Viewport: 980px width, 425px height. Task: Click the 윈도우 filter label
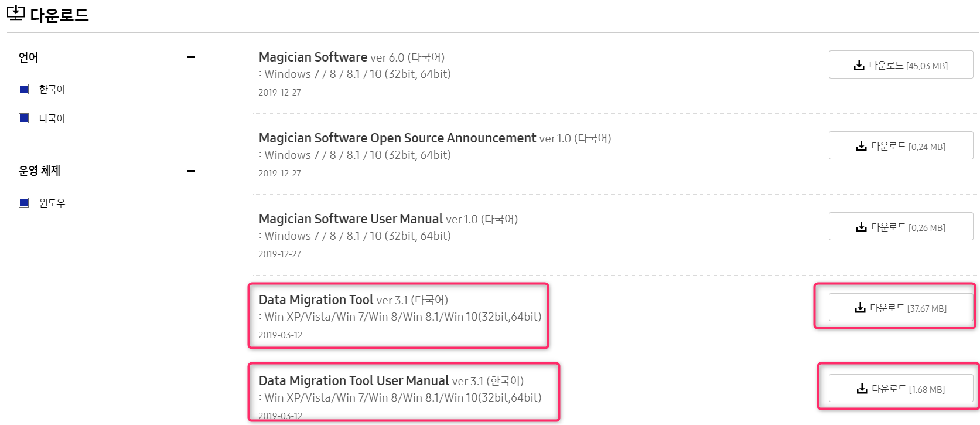52,203
